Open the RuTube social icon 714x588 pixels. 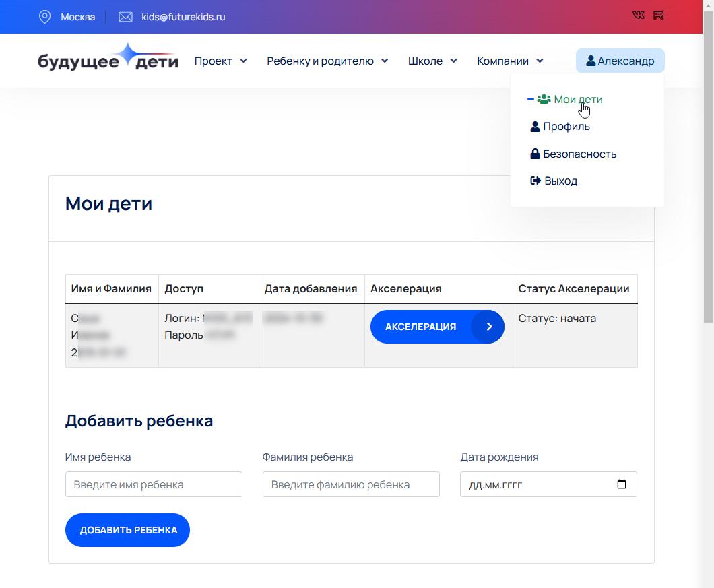[659, 15]
